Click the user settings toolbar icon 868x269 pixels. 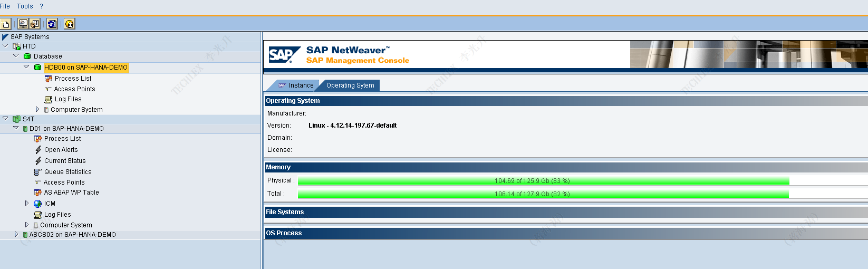[x=35, y=24]
